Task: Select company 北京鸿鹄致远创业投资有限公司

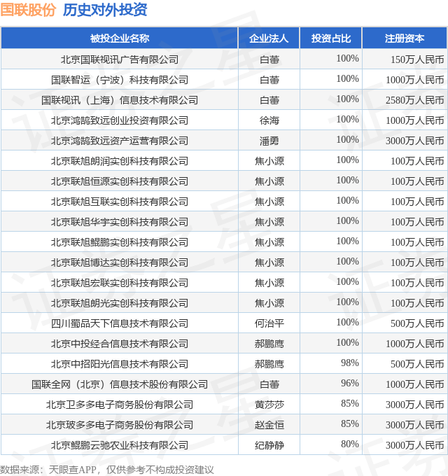Action: 120,120
